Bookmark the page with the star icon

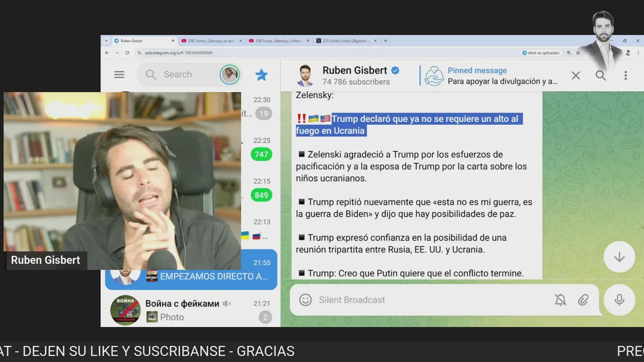[x=578, y=53]
